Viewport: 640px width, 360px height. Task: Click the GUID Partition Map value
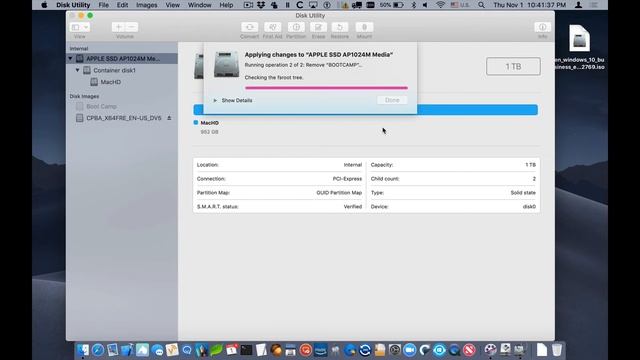[339, 193]
